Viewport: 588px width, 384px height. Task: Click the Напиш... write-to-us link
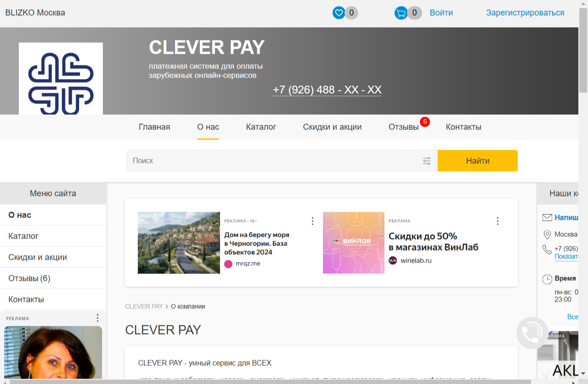(566, 217)
